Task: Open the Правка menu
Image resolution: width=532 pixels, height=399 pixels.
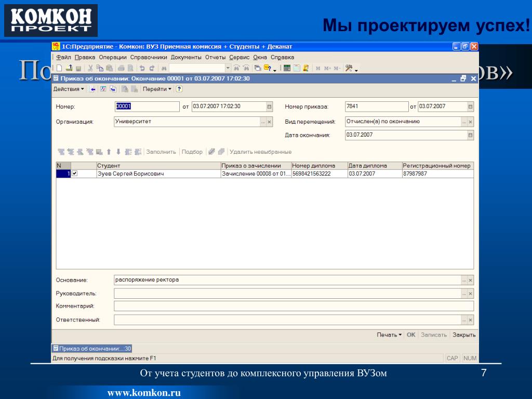Action: pyautogui.click(x=85, y=57)
